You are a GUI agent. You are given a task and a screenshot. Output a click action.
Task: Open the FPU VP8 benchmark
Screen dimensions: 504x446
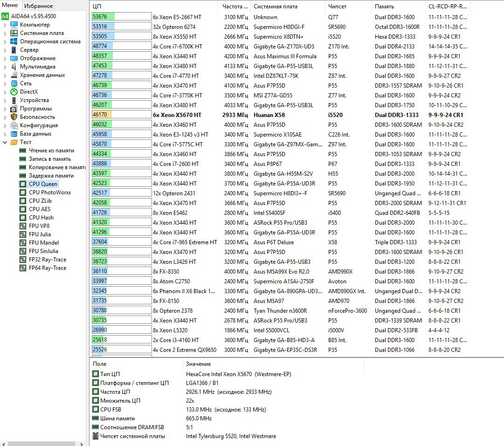pos(39,226)
